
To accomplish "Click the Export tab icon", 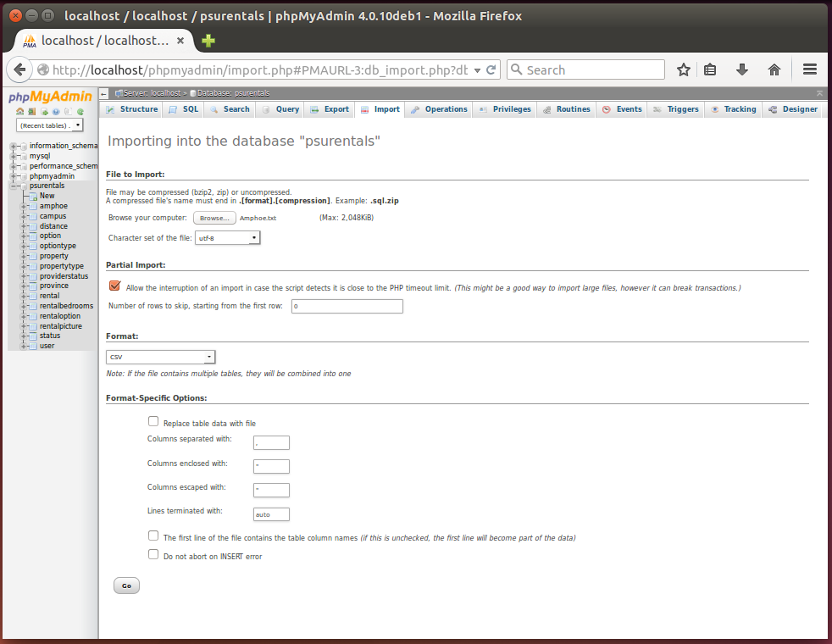I will (x=314, y=109).
